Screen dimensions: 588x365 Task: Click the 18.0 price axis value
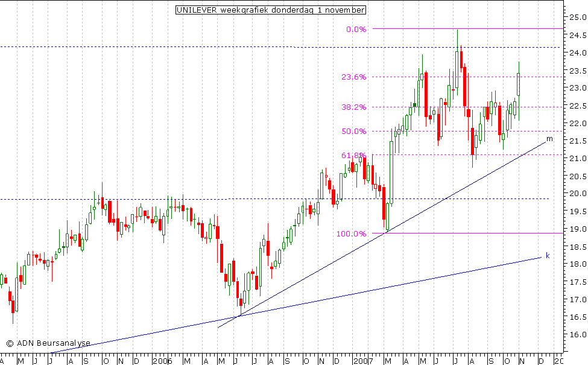pyautogui.click(x=578, y=264)
